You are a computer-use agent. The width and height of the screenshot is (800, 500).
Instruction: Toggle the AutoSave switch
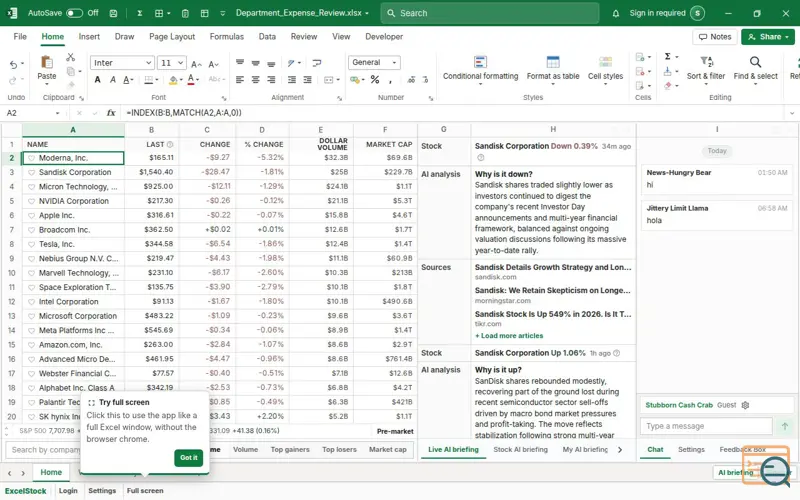74,13
